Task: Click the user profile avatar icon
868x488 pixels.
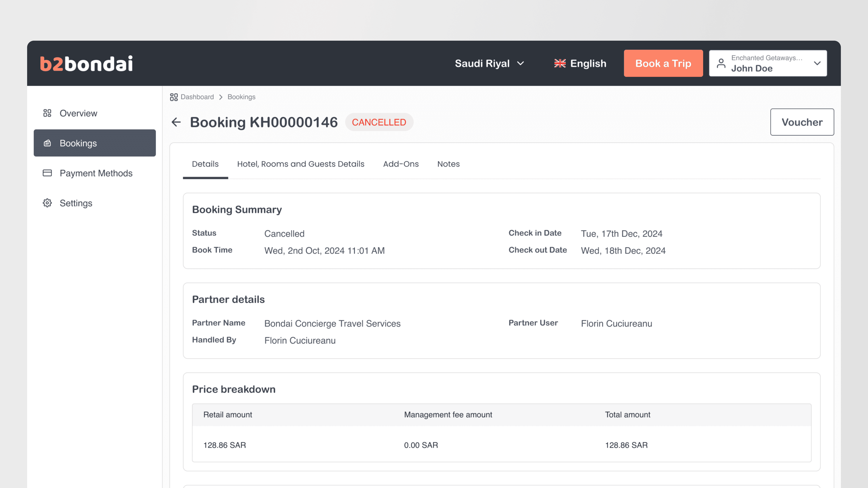Action: [x=721, y=63]
